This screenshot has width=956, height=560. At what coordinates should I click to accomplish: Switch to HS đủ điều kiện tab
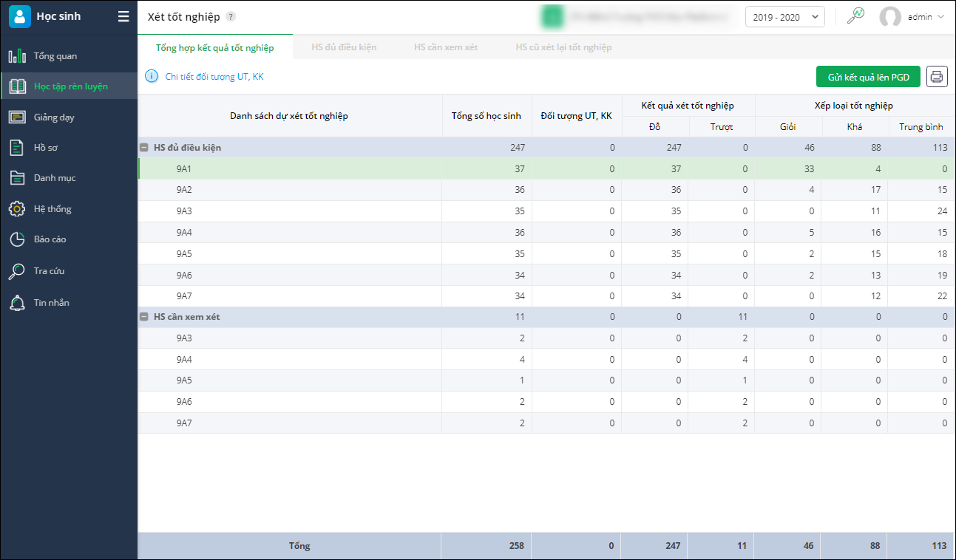coord(344,47)
